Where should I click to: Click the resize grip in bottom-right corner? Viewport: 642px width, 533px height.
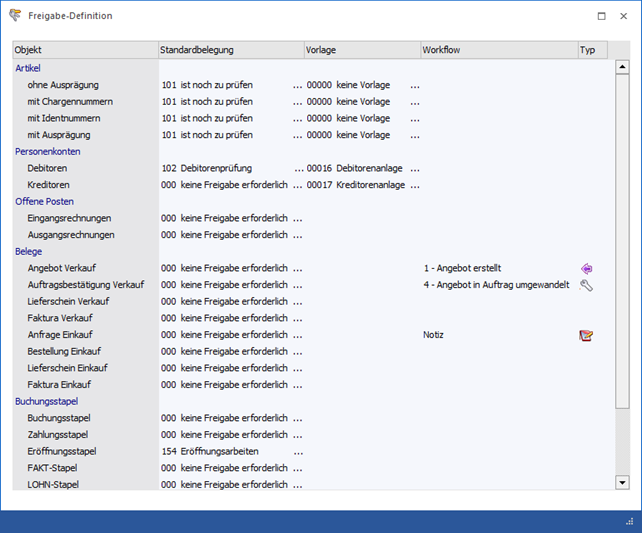click(x=629, y=522)
